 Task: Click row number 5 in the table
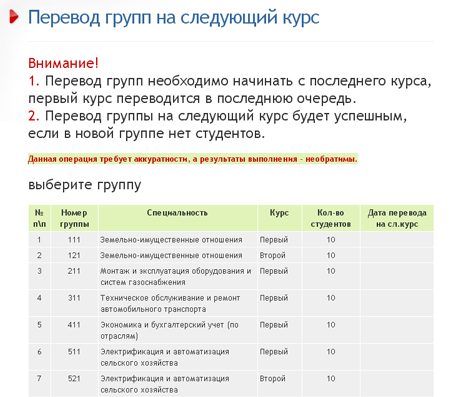pos(39,325)
